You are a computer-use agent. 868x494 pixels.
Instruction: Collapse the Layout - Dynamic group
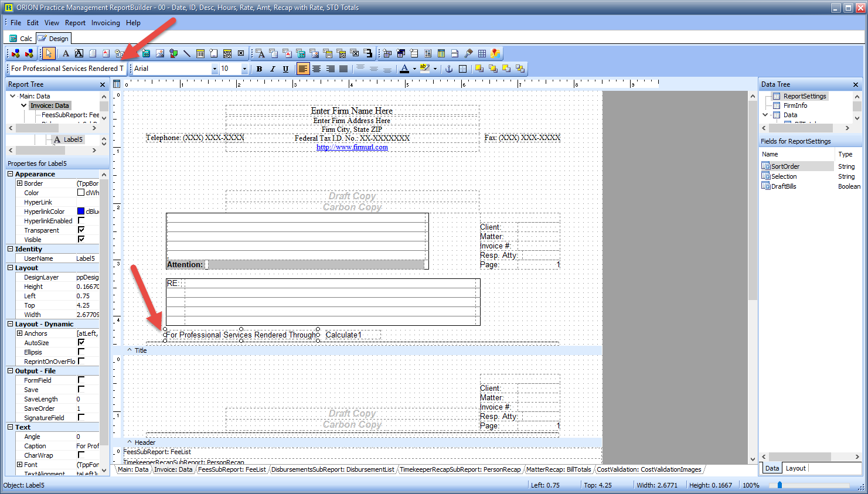(x=11, y=324)
